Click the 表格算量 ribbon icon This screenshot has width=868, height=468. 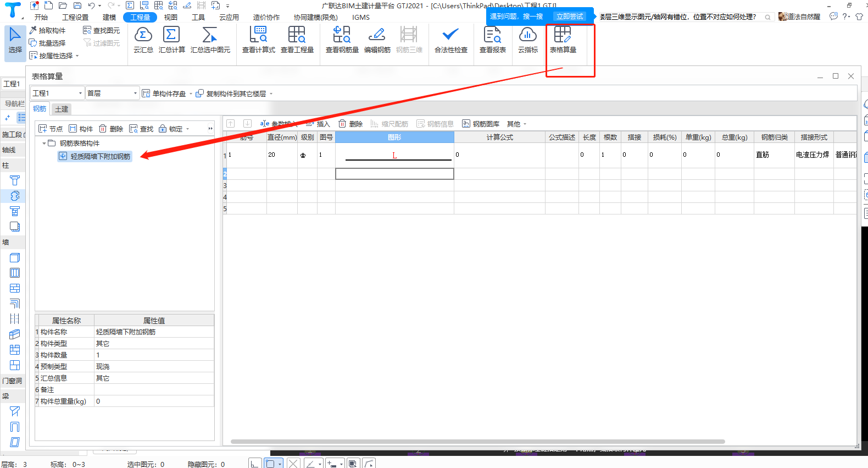pyautogui.click(x=563, y=40)
